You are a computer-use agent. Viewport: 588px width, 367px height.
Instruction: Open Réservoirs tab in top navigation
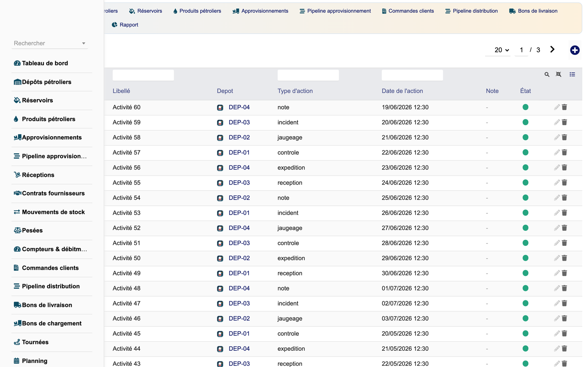point(145,11)
